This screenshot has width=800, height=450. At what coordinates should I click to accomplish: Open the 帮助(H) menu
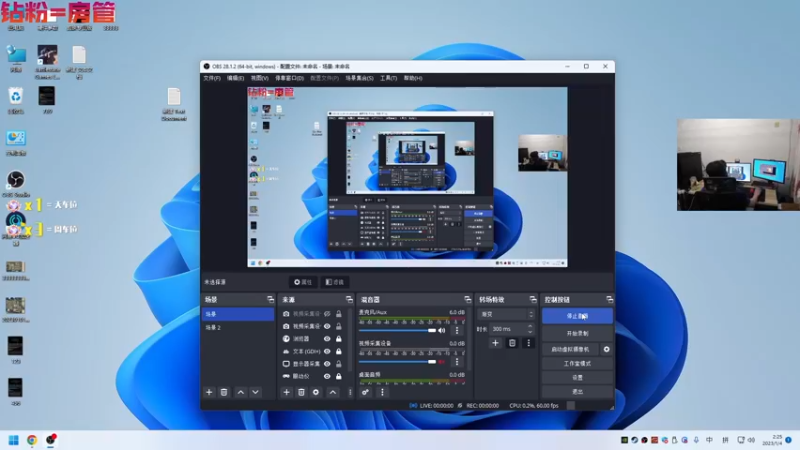point(413,78)
